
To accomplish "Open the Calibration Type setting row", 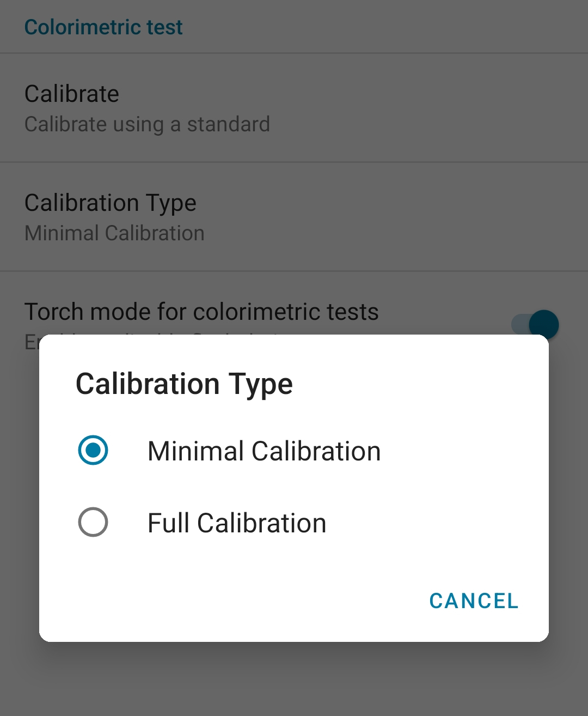I will click(x=294, y=217).
